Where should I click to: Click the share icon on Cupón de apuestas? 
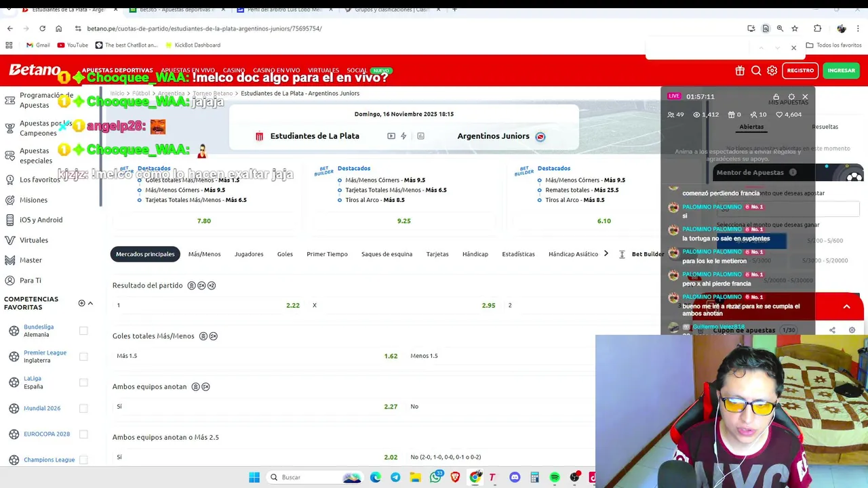[x=832, y=330]
